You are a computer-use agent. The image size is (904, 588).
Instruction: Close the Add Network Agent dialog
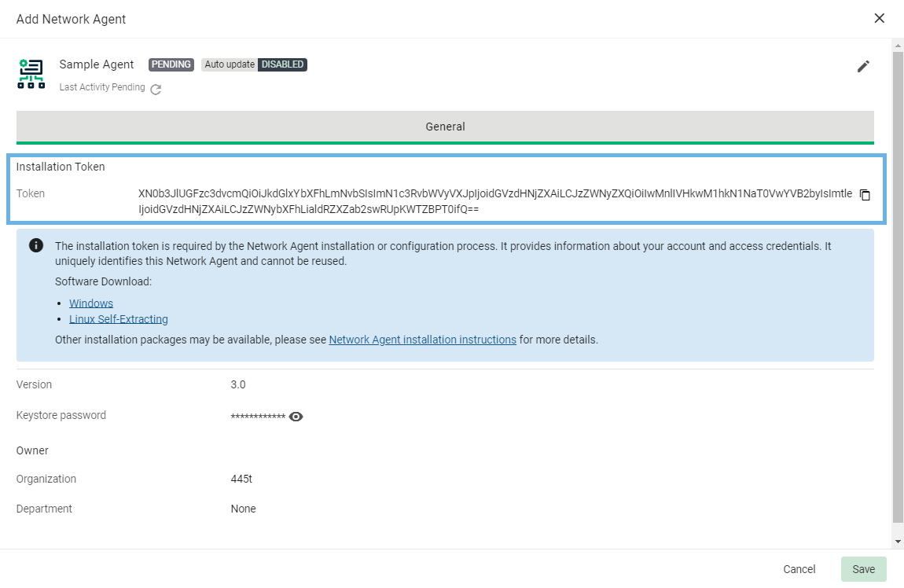879,18
